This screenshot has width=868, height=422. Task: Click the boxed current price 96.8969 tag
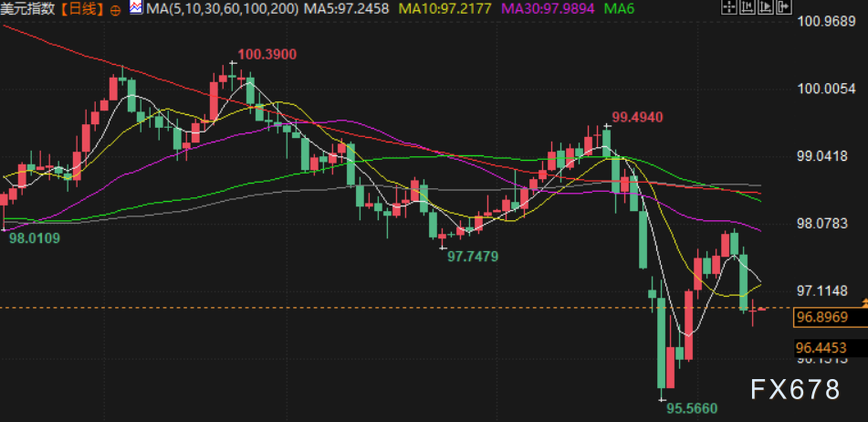click(x=831, y=317)
